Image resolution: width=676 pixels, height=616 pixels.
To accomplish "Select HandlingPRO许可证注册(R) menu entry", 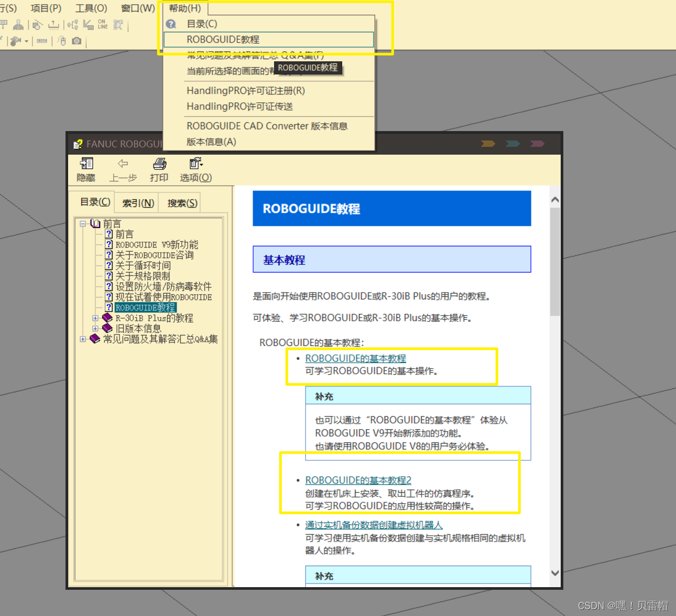I will tap(269, 91).
